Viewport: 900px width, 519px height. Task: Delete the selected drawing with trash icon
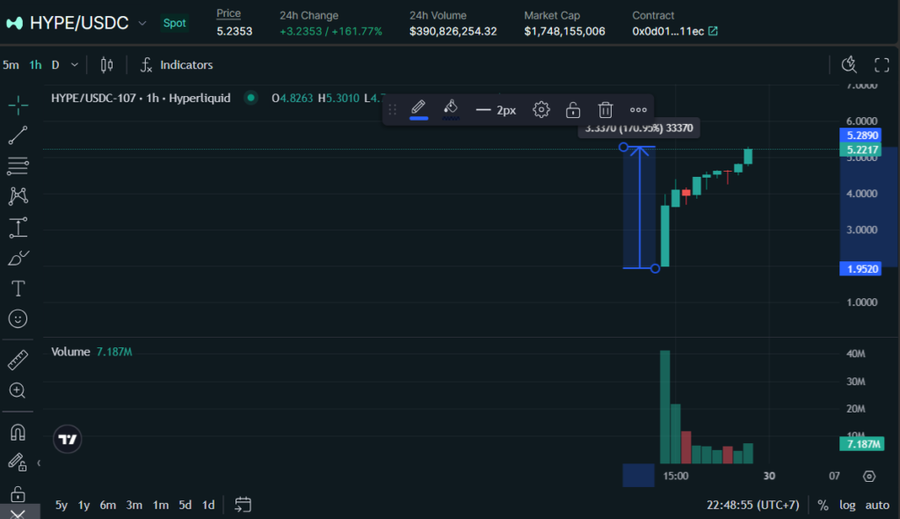click(x=605, y=110)
